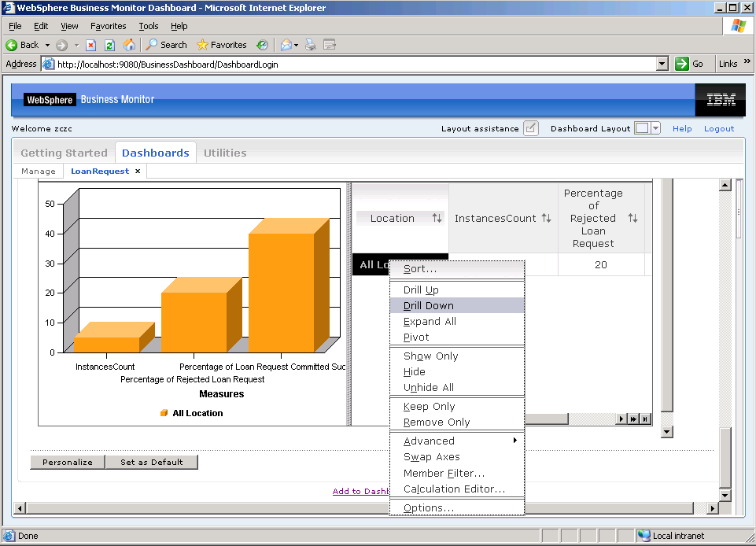756x546 pixels.
Task: Open the dashboard Help link
Action: [x=682, y=129]
